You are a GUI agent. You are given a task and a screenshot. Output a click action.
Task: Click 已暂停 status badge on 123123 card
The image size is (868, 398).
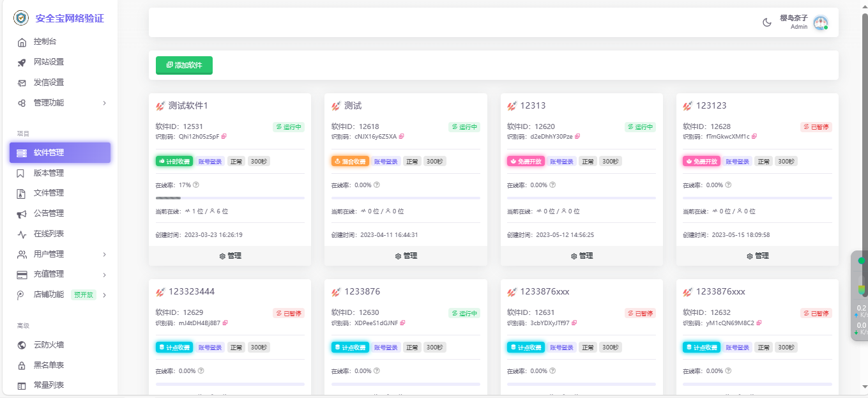pyautogui.click(x=816, y=127)
